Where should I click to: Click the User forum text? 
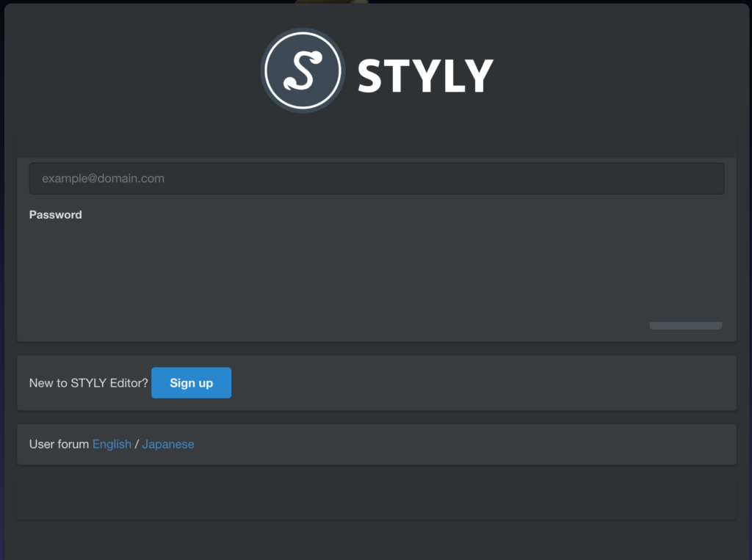click(x=59, y=444)
